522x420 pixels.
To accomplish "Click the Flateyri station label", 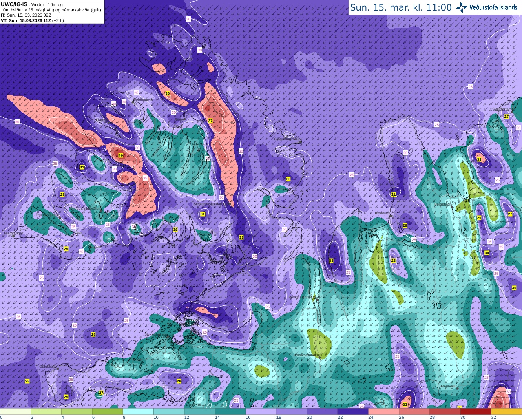I will (101, 120).
